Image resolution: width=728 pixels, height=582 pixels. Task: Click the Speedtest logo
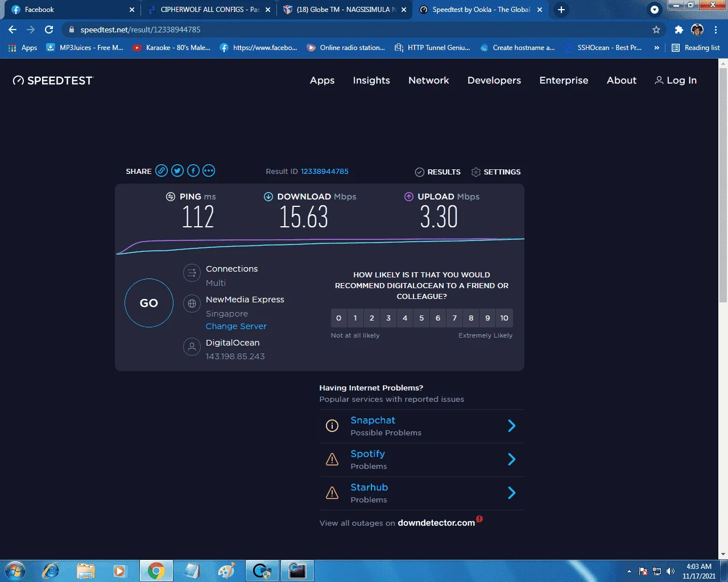[52, 81]
